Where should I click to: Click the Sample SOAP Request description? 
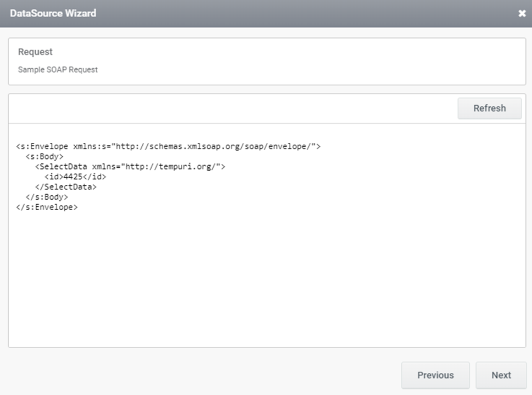(58, 70)
